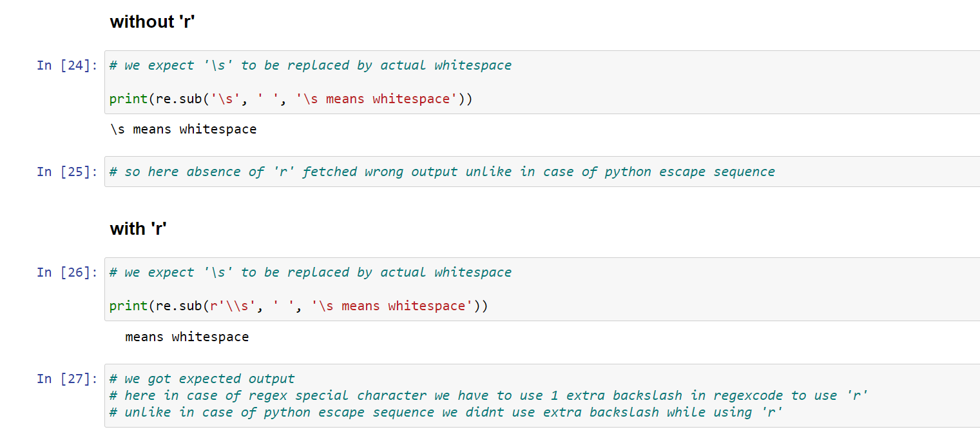980x445 pixels.
Task: Click the In [26] prompt label
Action: 68,272
